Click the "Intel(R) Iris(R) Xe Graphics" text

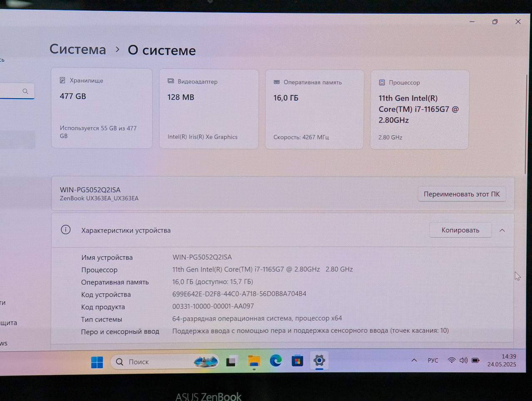coord(202,137)
